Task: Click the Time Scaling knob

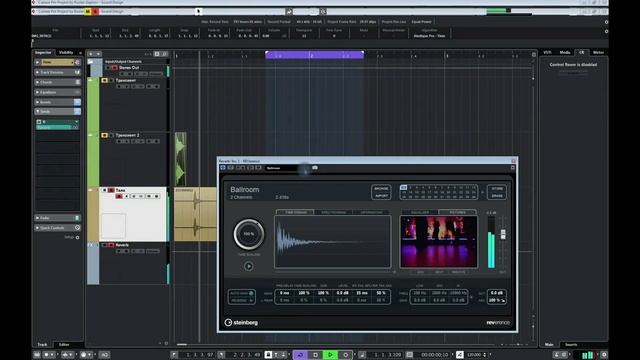Action: (249, 234)
